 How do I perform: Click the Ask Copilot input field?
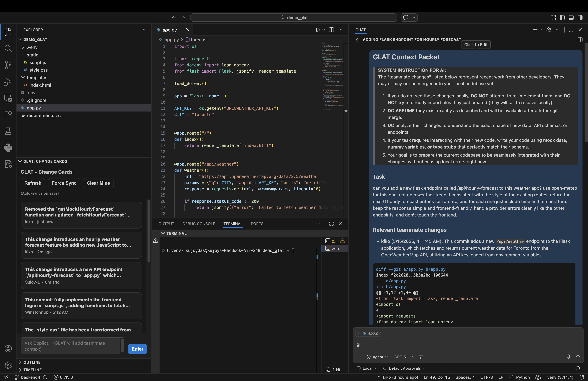(70, 346)
